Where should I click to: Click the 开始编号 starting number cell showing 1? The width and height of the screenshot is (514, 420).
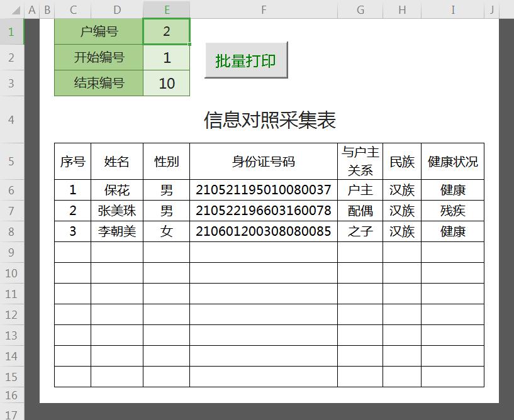tap(167, 58)
